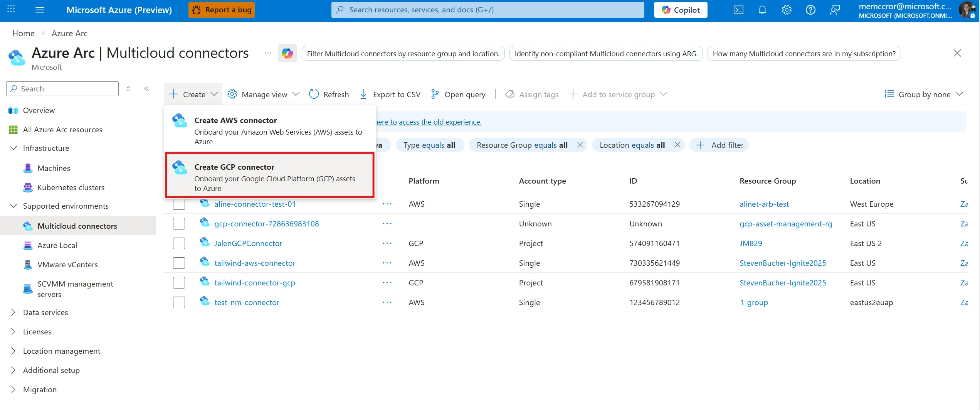Image resolution: width=980 pixels, height=410 pixels.
Task: Select the Export to CSV icon
Action: 363,94
